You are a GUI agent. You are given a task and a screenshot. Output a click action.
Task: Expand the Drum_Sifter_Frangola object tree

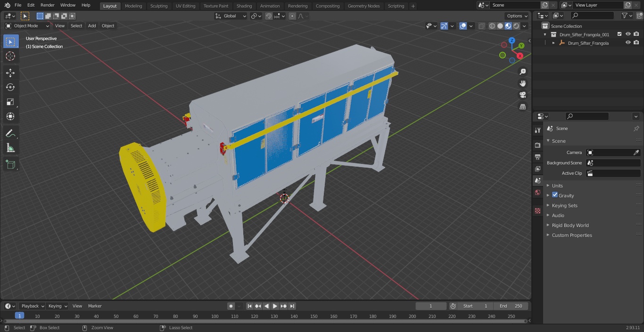[x=553, y=43]
